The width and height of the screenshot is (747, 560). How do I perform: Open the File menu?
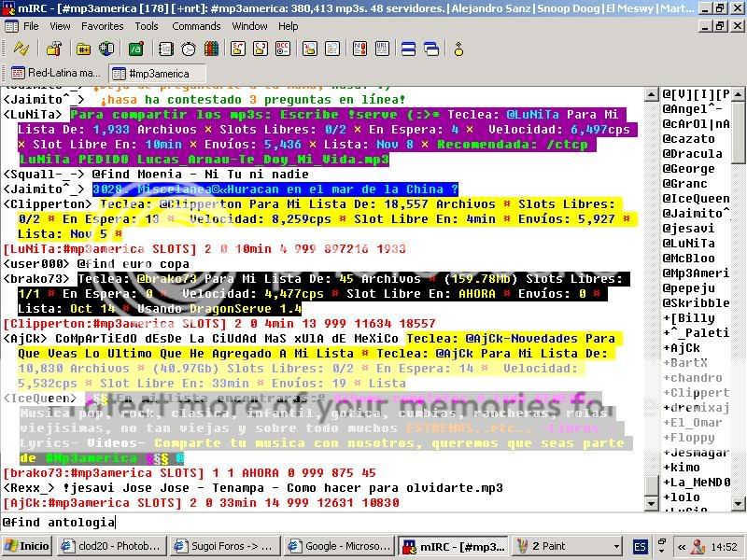[31, 26]
